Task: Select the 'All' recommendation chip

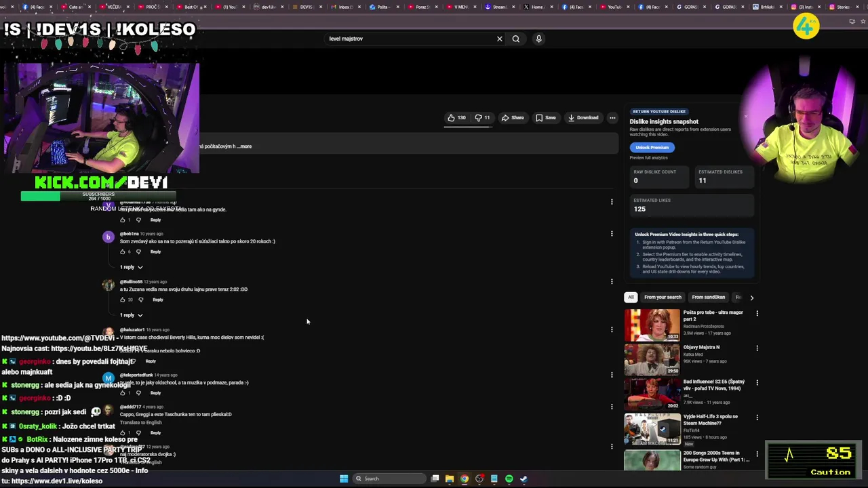Action: click(631, 297)
